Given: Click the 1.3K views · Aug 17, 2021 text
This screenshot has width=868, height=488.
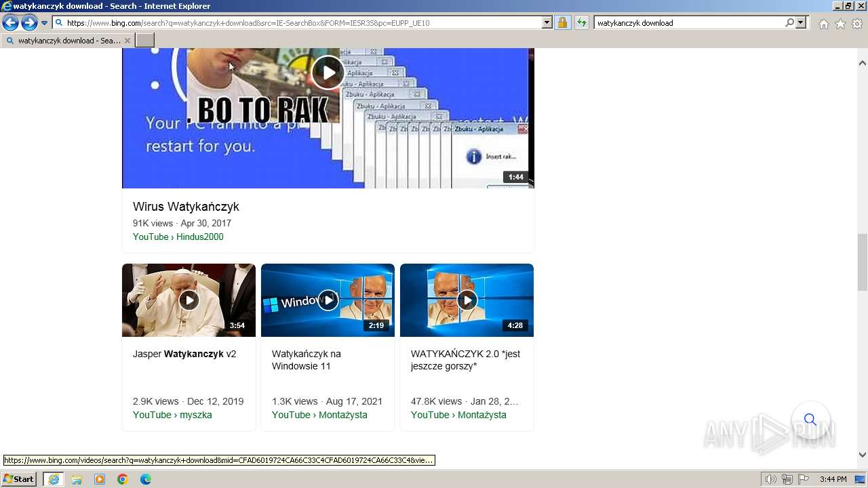Looking at the screenshot, I should point(328,401).
